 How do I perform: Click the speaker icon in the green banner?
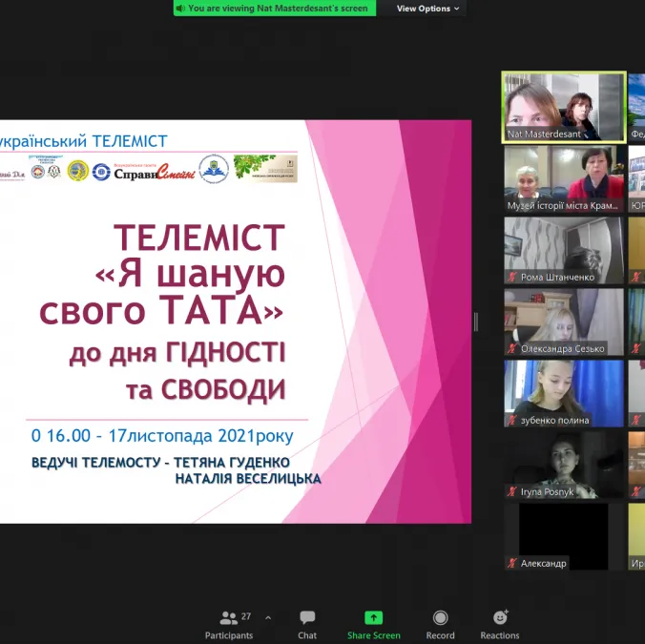click(x=180, y=9)
